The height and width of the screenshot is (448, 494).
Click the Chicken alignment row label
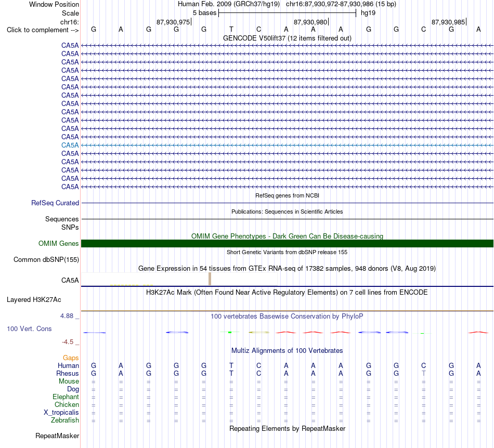point(67,404)
